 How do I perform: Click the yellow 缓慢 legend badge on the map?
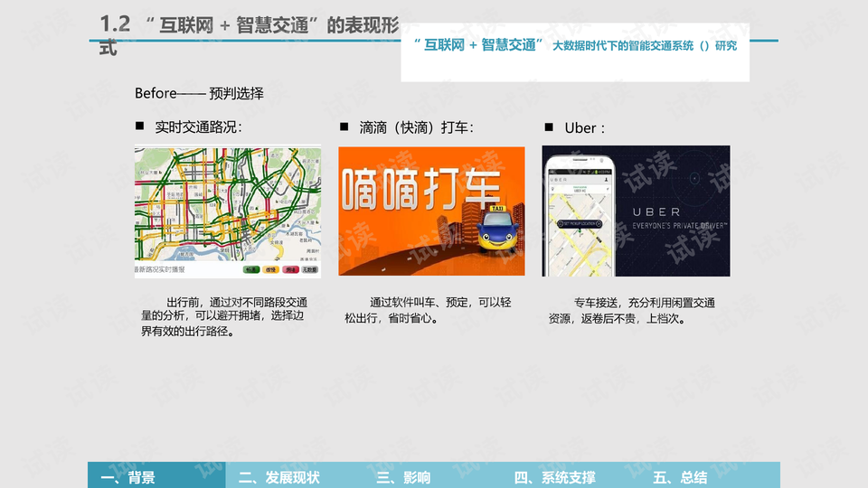(271, 269)
